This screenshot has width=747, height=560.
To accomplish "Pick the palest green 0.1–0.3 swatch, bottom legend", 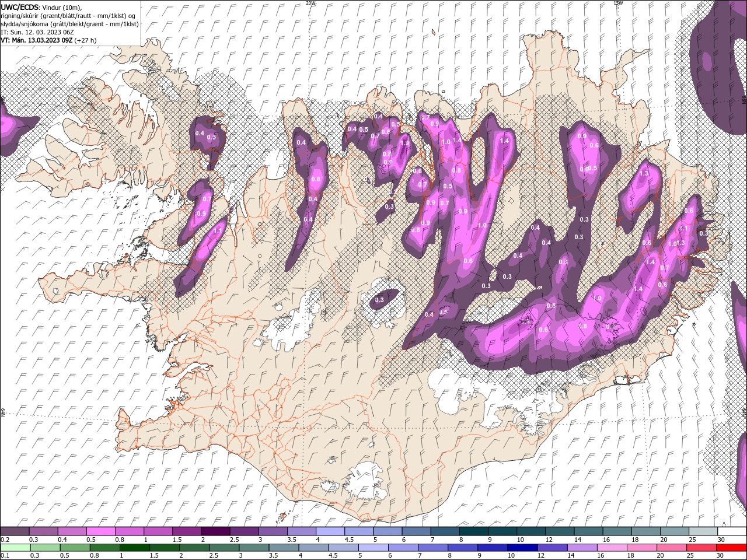I will (15, 548).
